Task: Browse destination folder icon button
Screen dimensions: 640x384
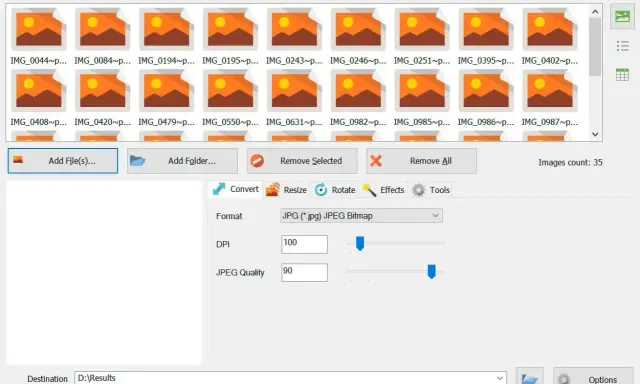Action: point(529,377)
